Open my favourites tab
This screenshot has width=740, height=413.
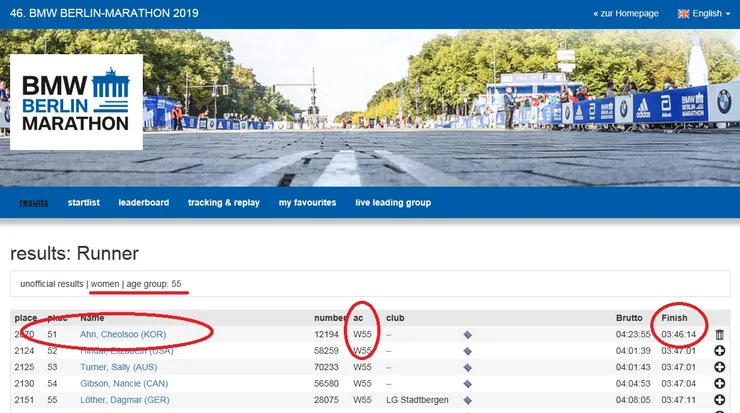coord(307,202)
